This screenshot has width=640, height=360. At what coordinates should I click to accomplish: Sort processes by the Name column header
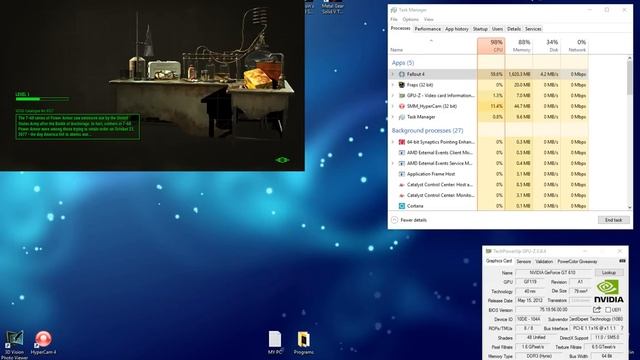433,46
